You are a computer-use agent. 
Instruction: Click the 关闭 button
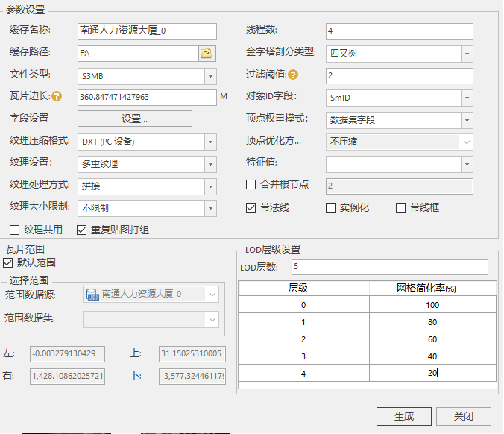464,416
